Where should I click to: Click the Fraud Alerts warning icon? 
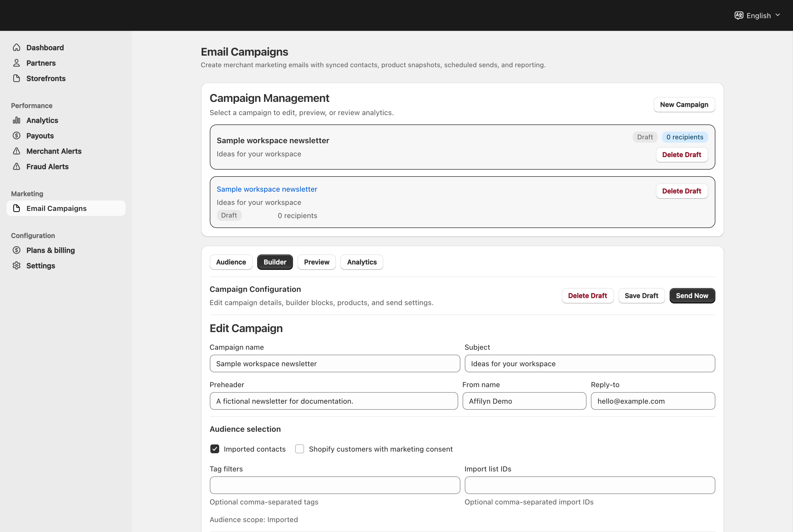coord(16,167)
